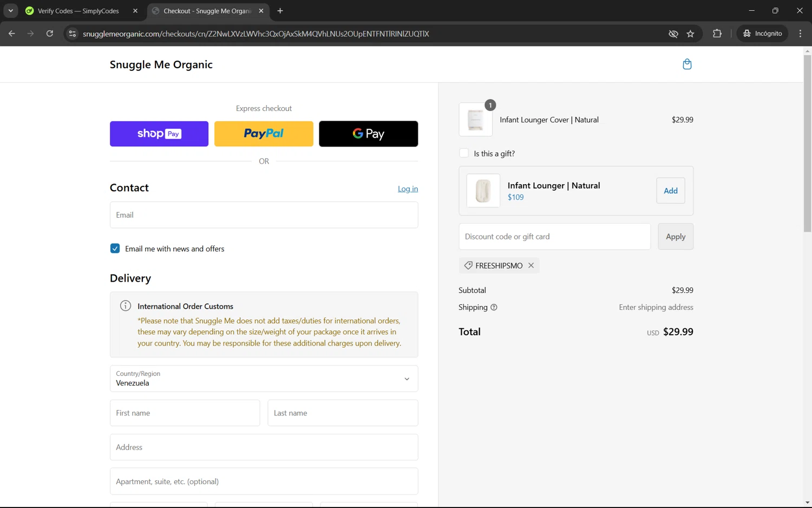Pay with Google Pay express button
The width and height of the screenshot is (812, 508).
[368, 134]
